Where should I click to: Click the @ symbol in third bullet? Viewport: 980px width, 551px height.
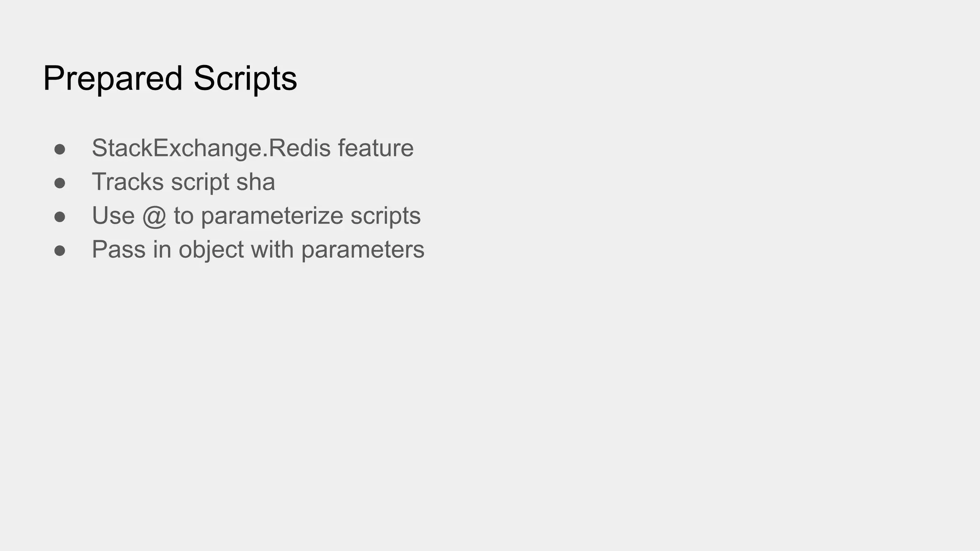154,216
